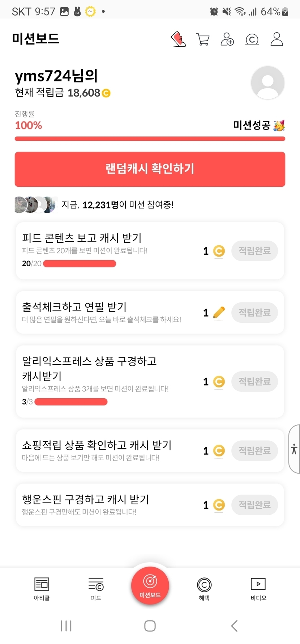Tap the invite friend icon

pos(227,39)
